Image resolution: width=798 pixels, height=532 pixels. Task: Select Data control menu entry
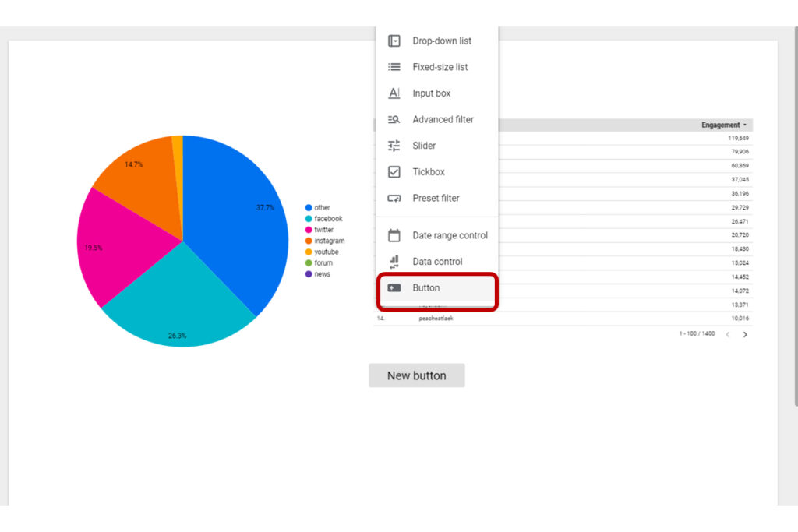click(436, 262)
